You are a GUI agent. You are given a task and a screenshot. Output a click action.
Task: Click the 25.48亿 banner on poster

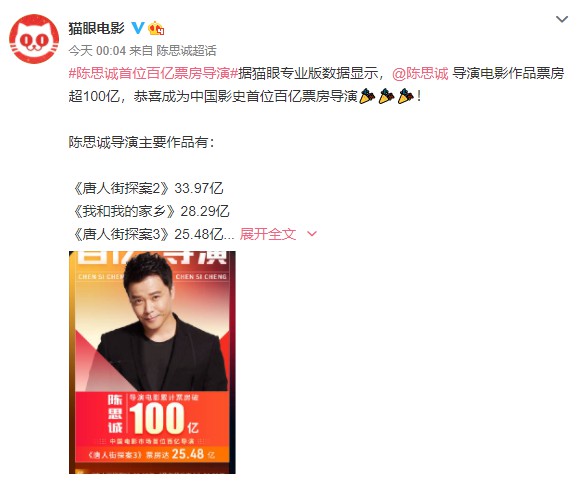[152, 454]
